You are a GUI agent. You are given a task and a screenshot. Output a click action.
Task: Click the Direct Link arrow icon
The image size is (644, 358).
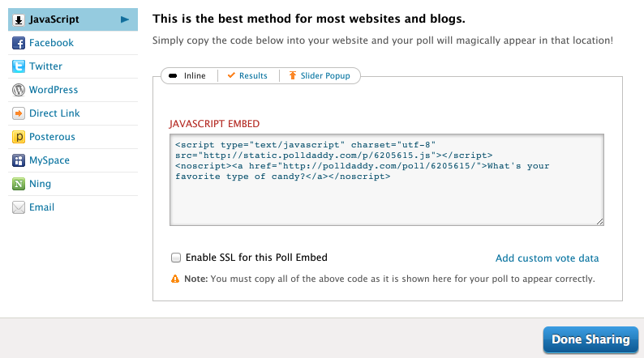[x=18, y=113]
